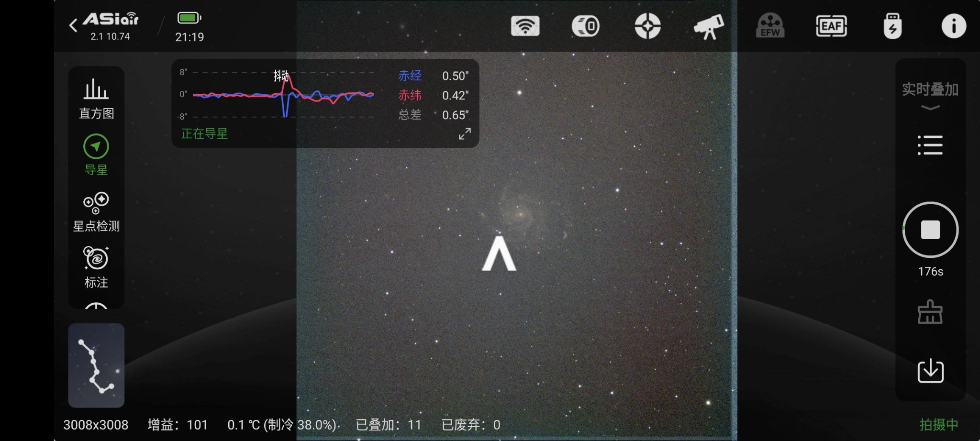
Task: Open main camera settings icon
Action: [x=586, y=26]
